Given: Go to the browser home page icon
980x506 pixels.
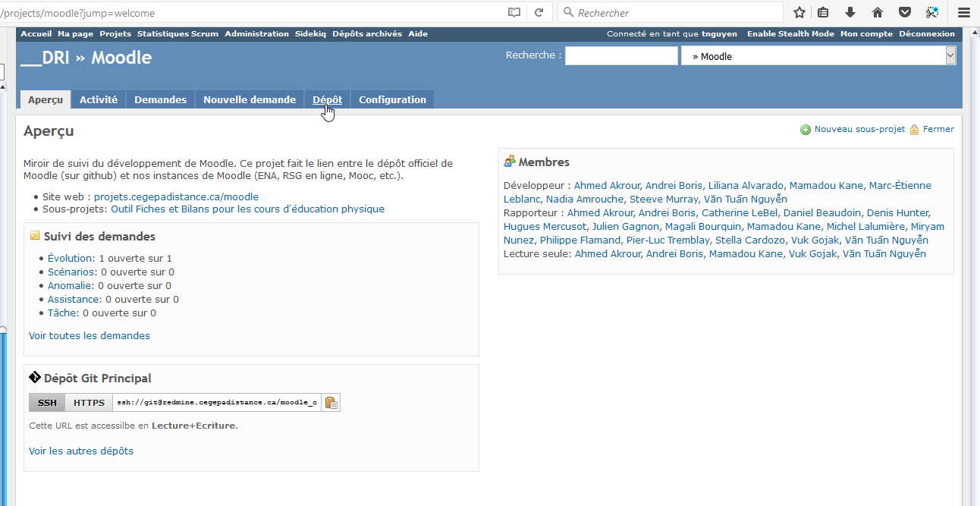Looking at the screenshot, I should (x=878, y=12).
